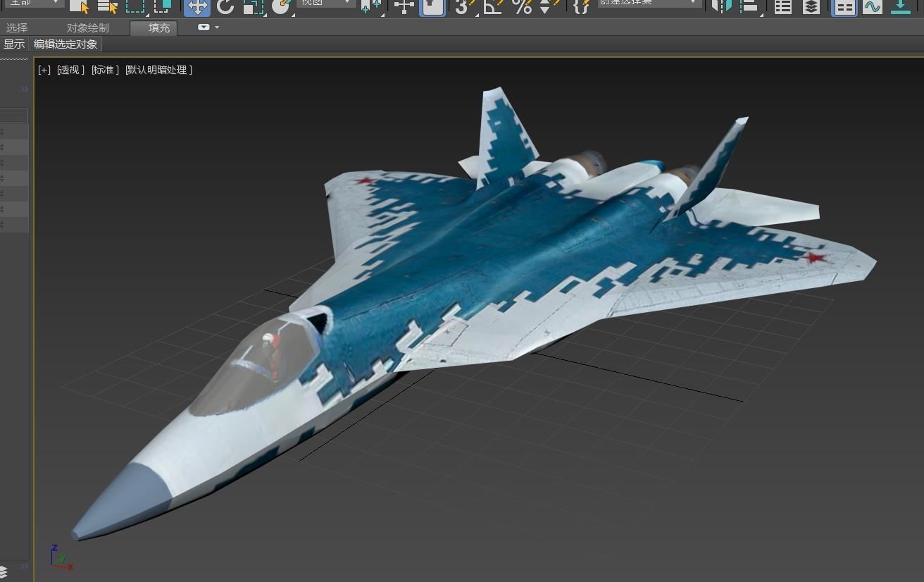Open the Layer Explorer
Screen dimensions: 924x582
click(811, 8)
